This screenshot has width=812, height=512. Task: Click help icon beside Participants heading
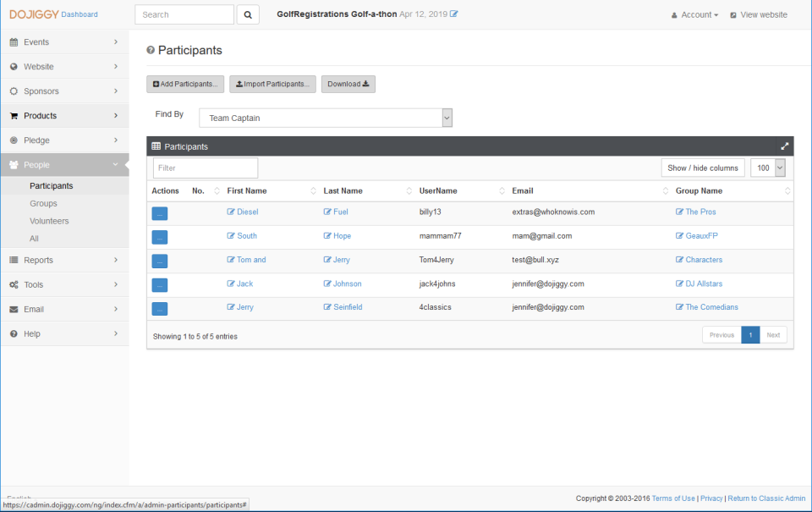151,50
